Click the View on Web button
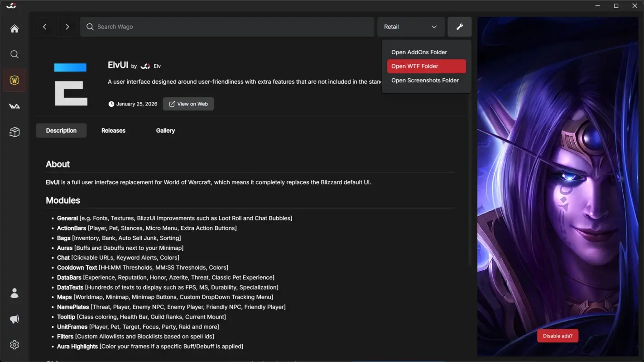Screen dimensions: 644x362 pos(188,104)
